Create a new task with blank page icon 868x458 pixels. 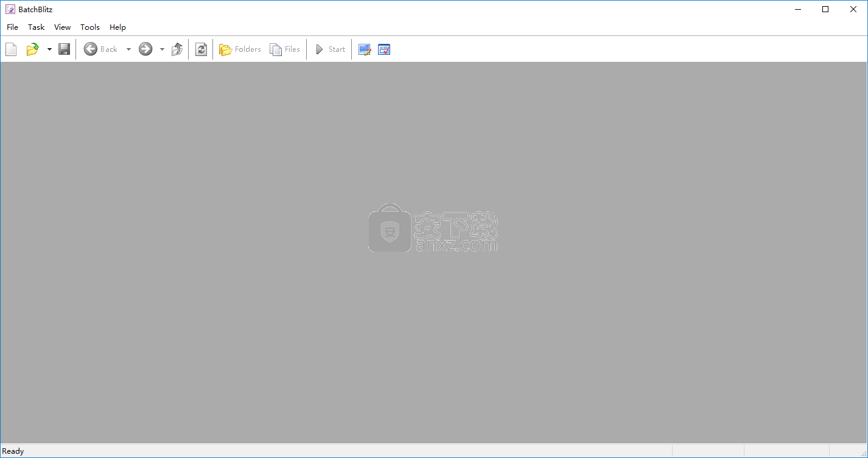[x=11, y=49]
